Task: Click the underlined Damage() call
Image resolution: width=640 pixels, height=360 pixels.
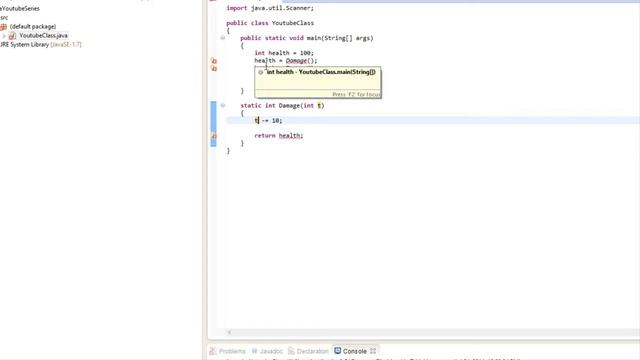Action: coord(301,61)
